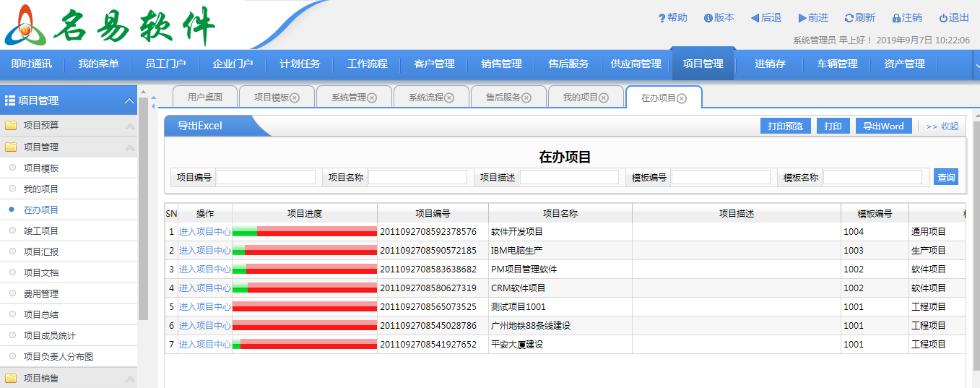Screen dimensions: 980x388
Task: Click the Forward (前进) arrow icon
Action: pos(802,18)
